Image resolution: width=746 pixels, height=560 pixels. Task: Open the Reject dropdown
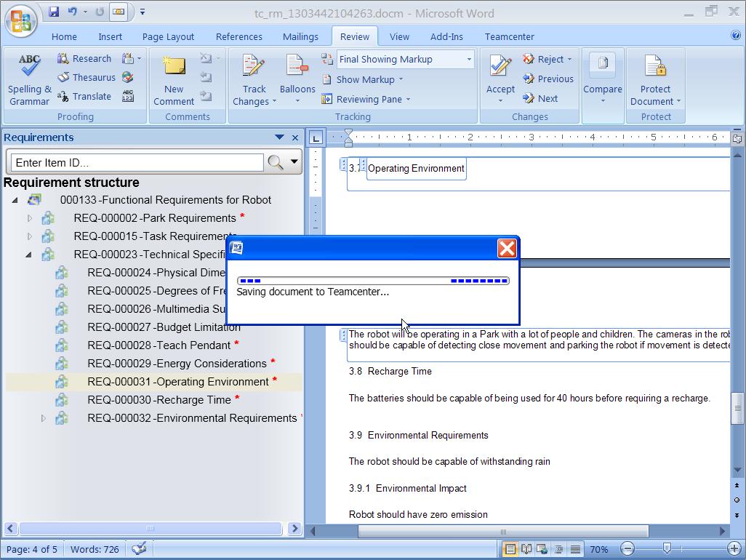[569, 59]
